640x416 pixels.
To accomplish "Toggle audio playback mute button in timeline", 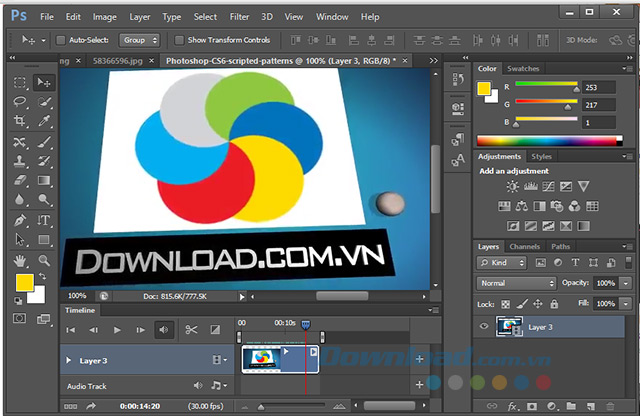I will 164,329.
